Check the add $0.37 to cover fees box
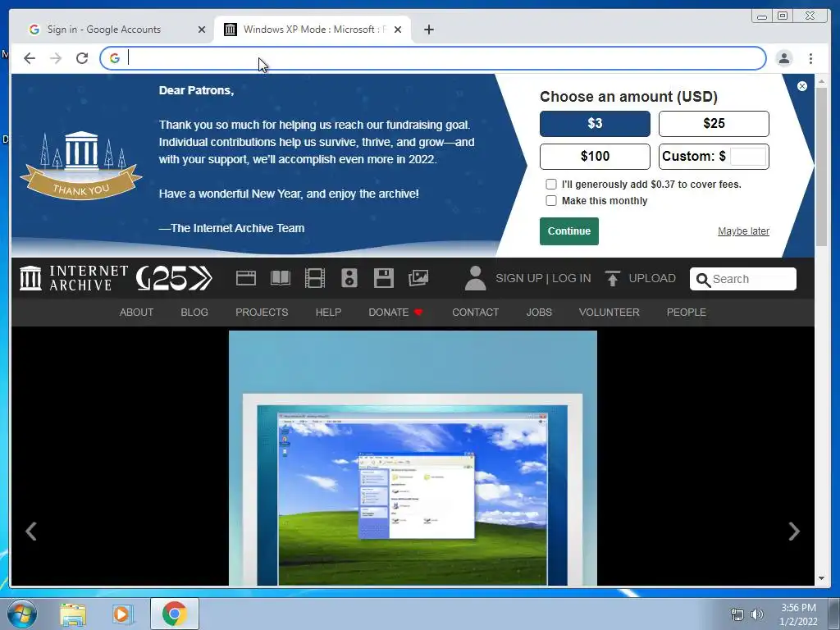 pyautogui.click(x=550, y=185)
